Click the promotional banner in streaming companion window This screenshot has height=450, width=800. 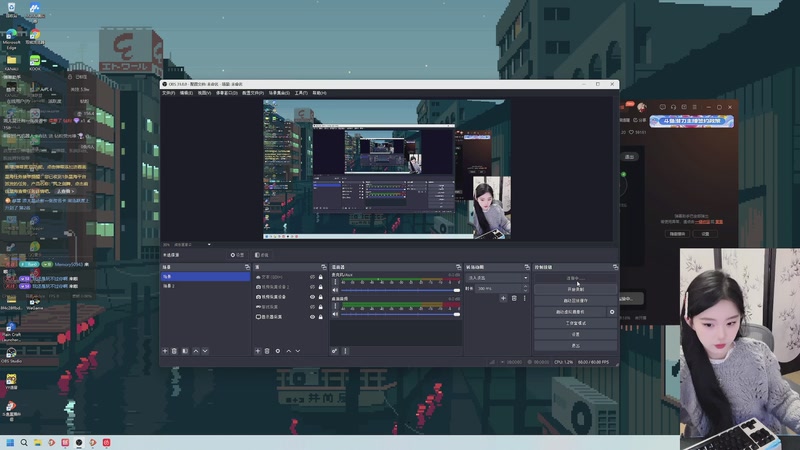691,121
